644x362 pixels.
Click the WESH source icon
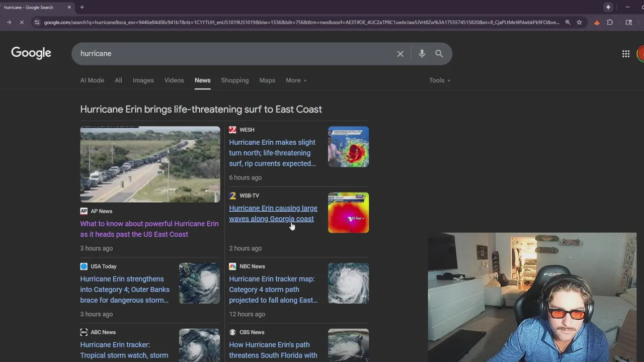click(x=232, y=130)
